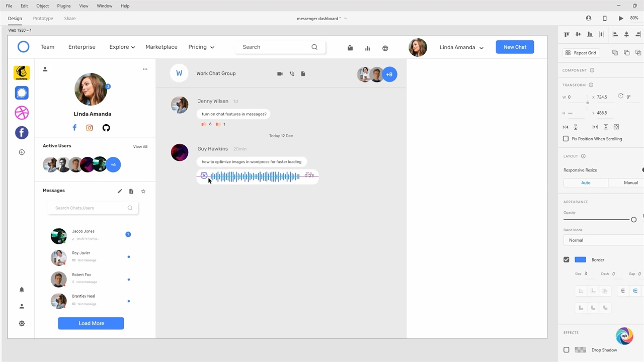This screenshot has width=644, height=362.
Task: Click the mobile device preview icon
Action: coord(605,18)
